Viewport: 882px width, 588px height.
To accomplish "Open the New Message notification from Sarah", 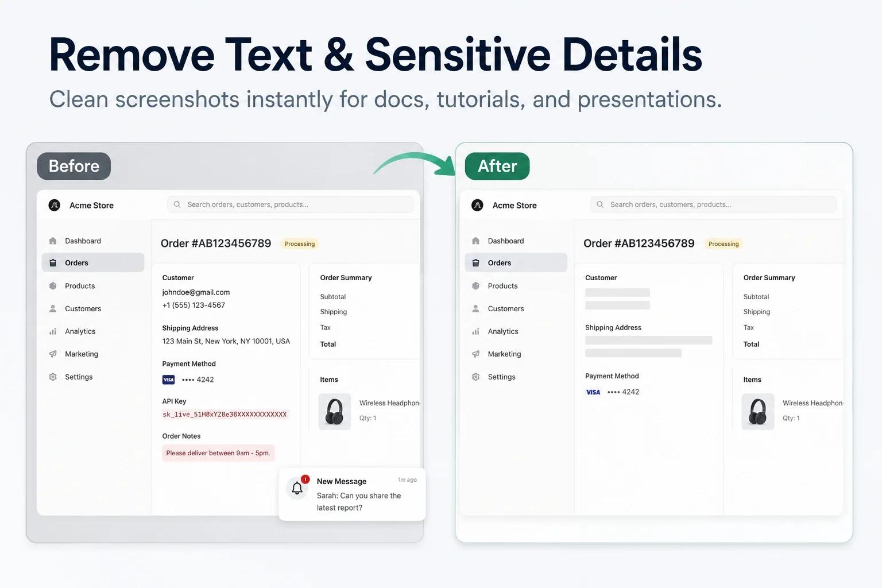I will point(353,494).
